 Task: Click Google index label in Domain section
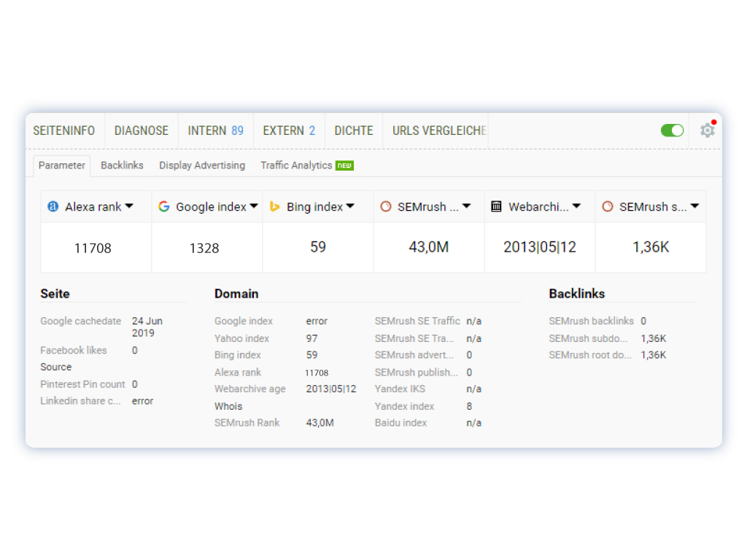pos(244,321)
